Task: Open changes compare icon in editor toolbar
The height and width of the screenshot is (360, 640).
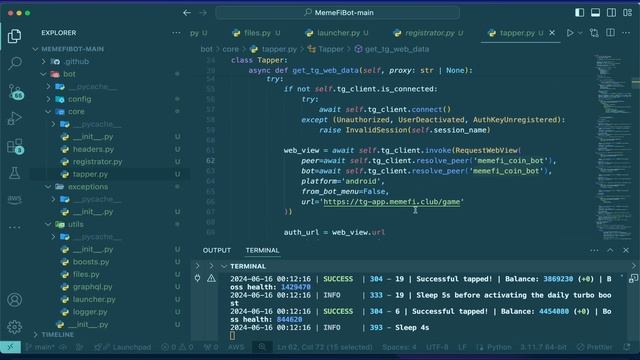Action: point(594,33)
